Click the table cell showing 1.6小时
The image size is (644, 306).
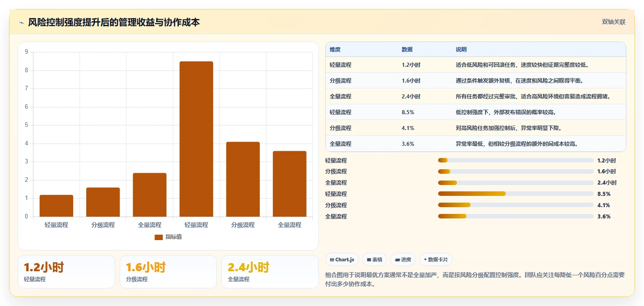pyautogui.click(x=411, y=81)
